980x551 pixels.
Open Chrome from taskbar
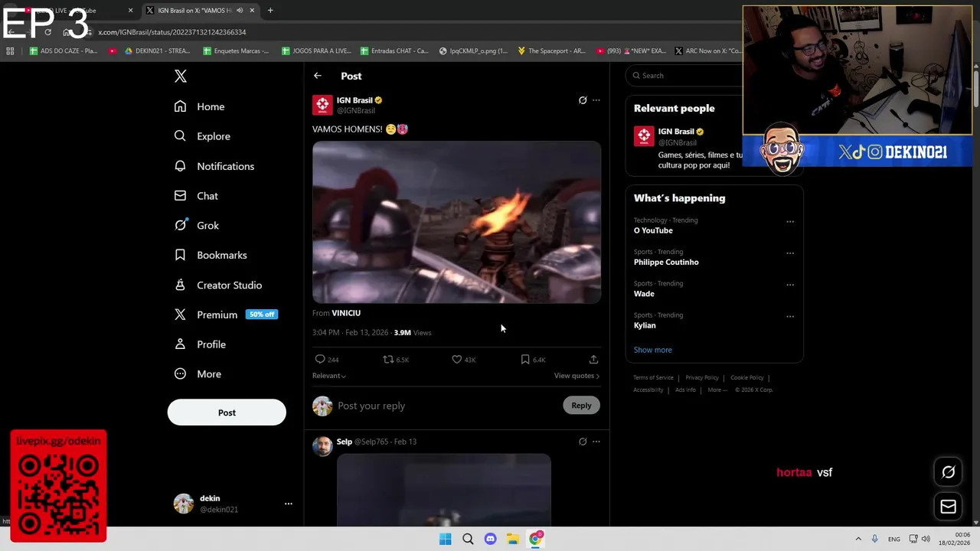coord(536,539)
